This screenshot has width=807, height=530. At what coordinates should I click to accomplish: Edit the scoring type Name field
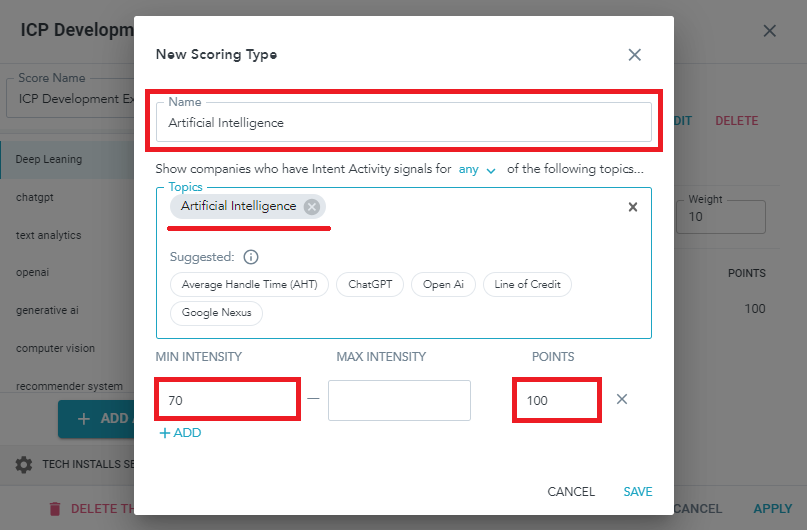(x=404, y=123)
